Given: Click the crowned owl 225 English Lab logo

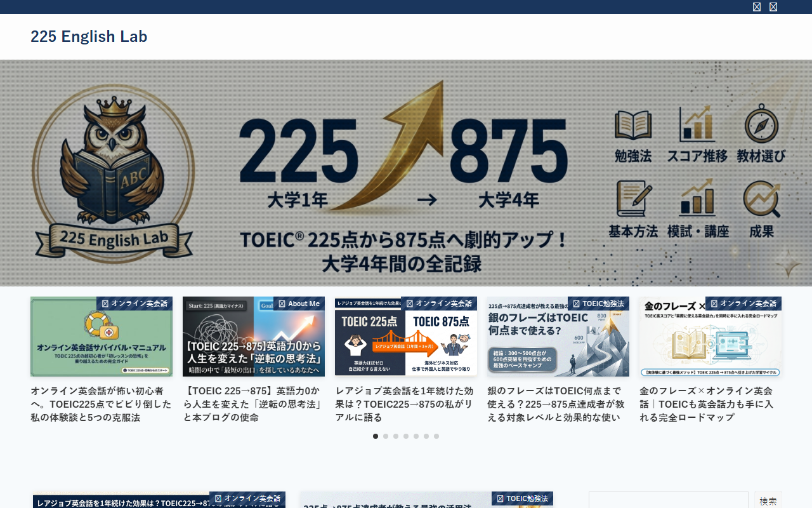Looking at the screenshot, I should click(113, 173).
